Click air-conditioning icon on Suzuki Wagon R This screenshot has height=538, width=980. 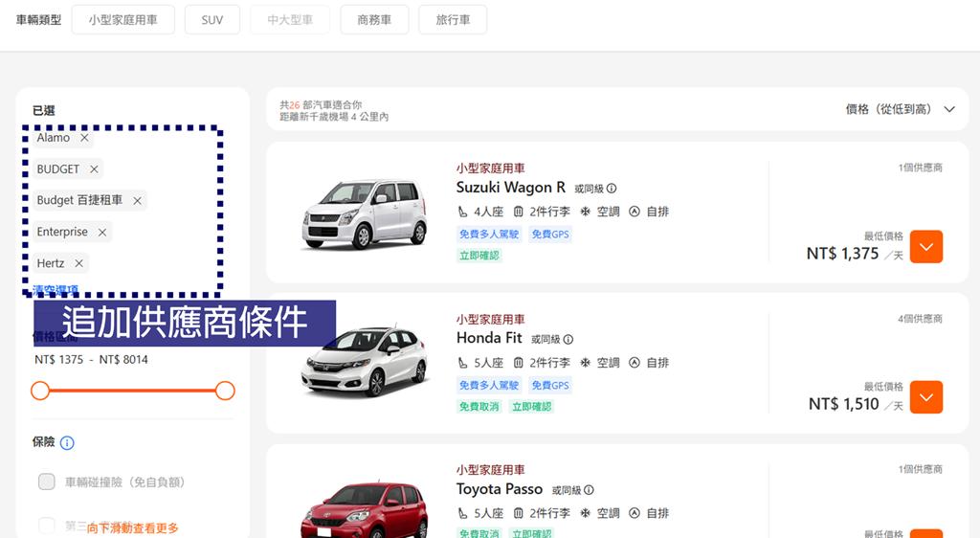[x=585, y=212]
